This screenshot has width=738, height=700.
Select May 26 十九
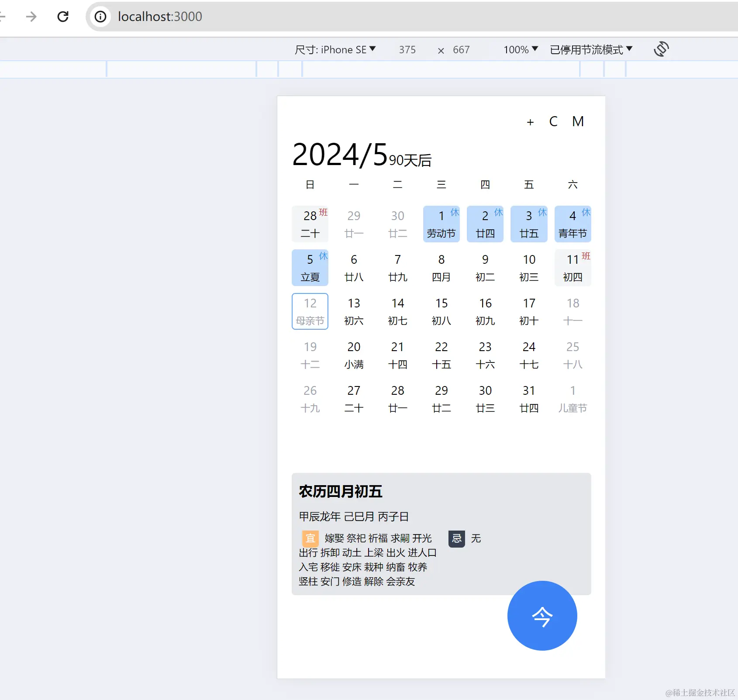[310, 399]
